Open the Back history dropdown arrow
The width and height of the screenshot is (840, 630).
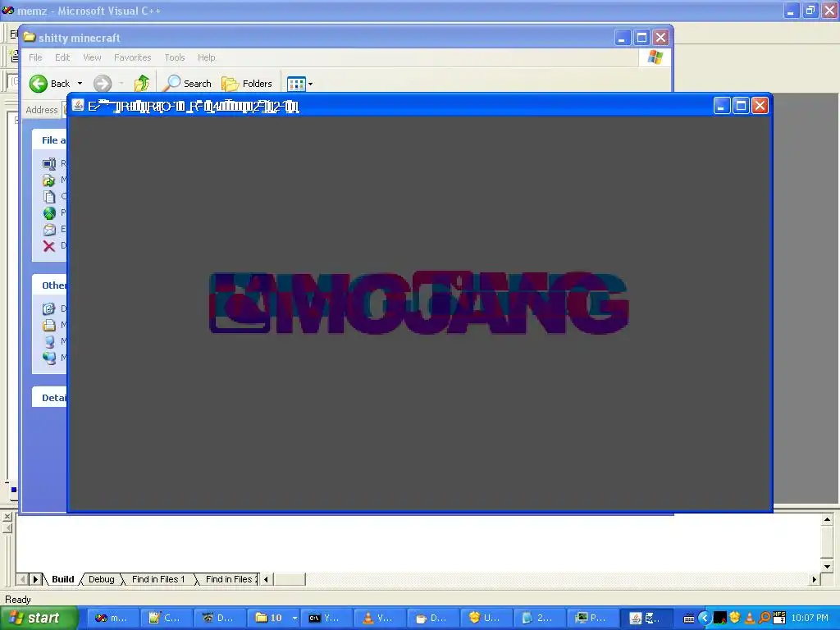click(x=80, y=84)
